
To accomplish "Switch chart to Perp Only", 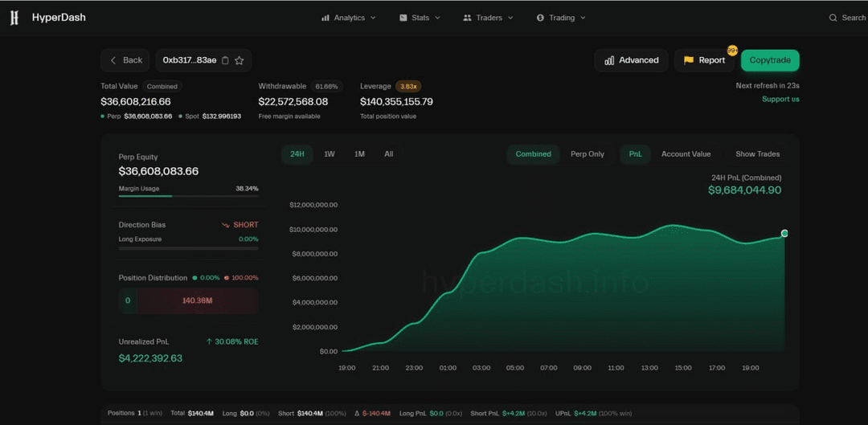I will point(587,154).
